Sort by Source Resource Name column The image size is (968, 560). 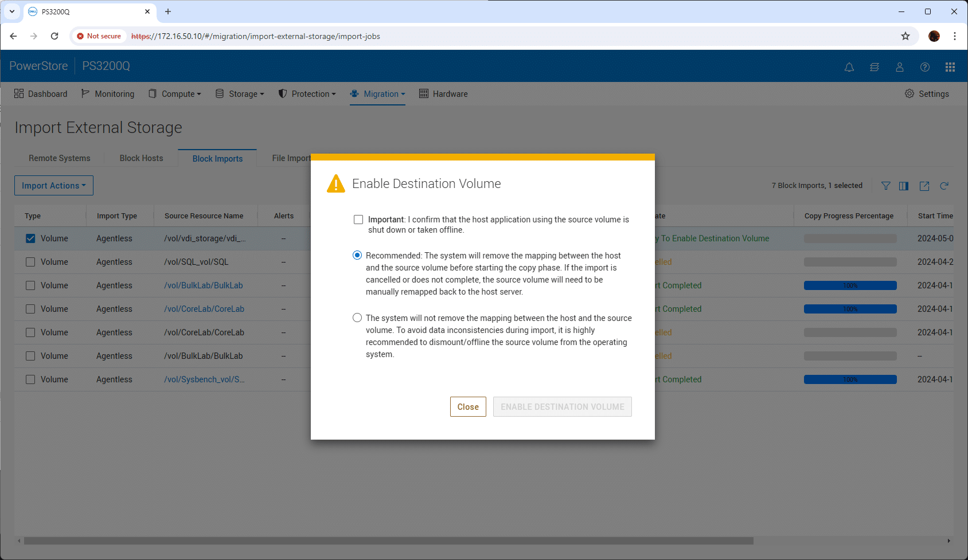(204, 216)
